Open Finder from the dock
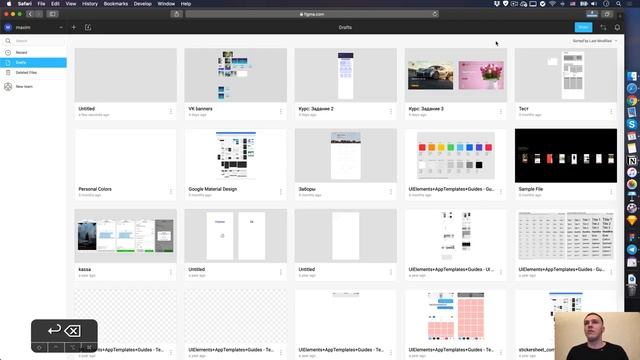This screenshot has height=360, width=640. 632,76
